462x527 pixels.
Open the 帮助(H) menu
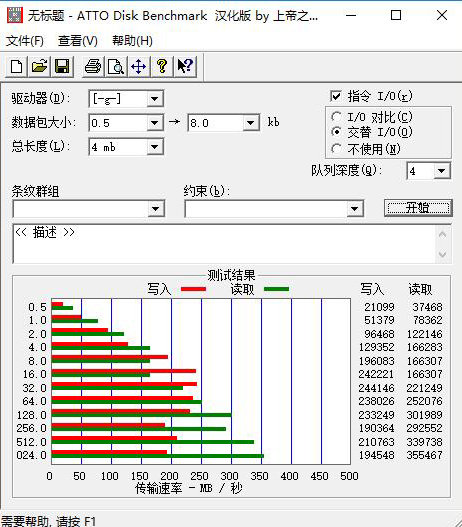click(x=132, y=41)
